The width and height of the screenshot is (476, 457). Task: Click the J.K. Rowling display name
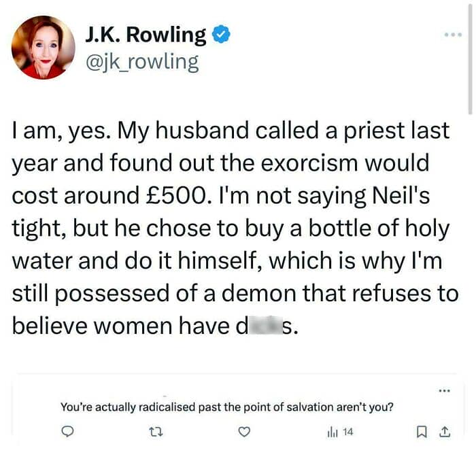(146, 35)
